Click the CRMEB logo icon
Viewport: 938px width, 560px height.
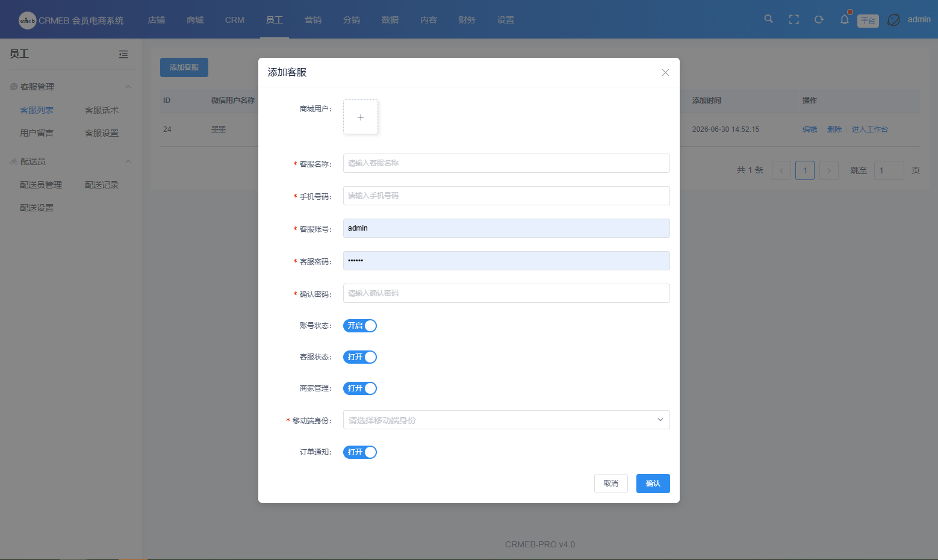pyautogui.click(x=27, y=20)
